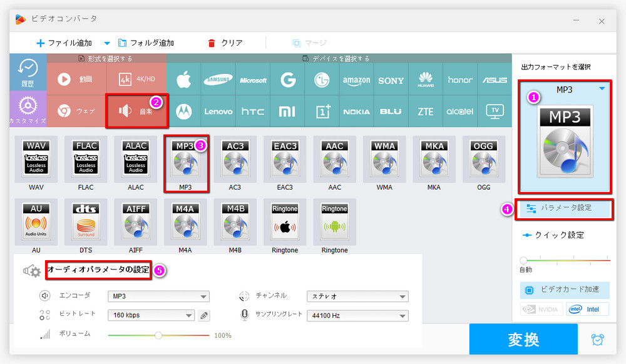The width and height of the screenshot is (626, 364).
Task: Open the サンプリングレート 44100 Hz dropdown
Action: 357,316
